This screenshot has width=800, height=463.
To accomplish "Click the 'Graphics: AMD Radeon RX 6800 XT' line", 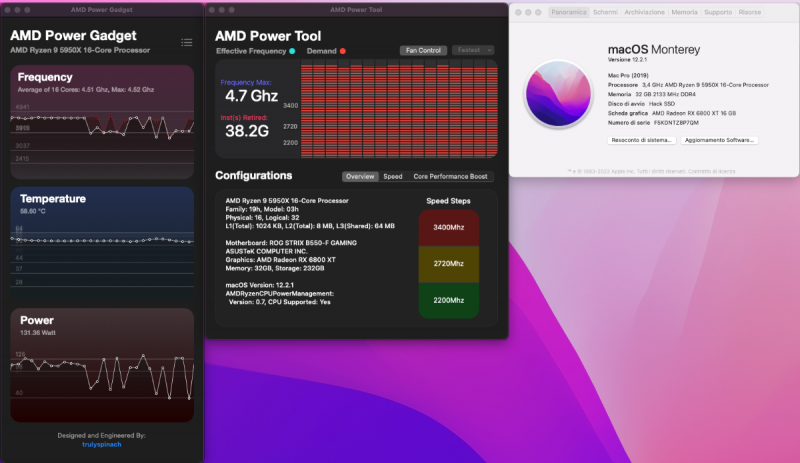I will [x=281, y=260].
